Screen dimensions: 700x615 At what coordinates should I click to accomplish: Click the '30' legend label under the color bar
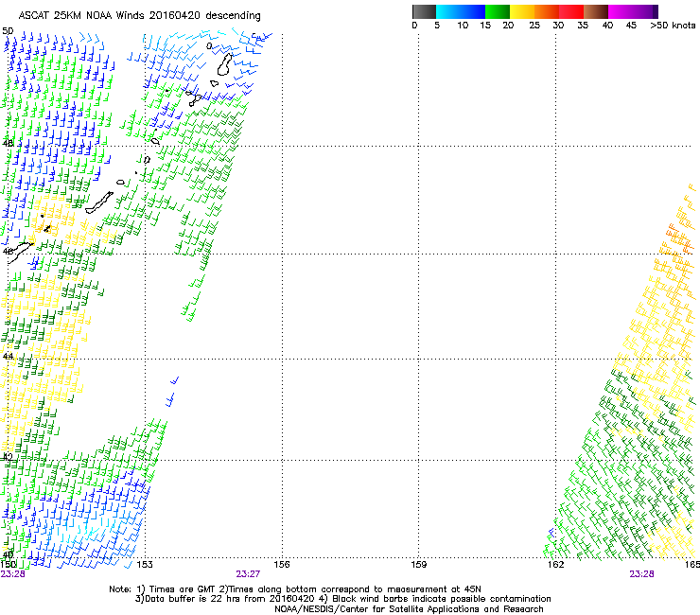coord(558,26)
